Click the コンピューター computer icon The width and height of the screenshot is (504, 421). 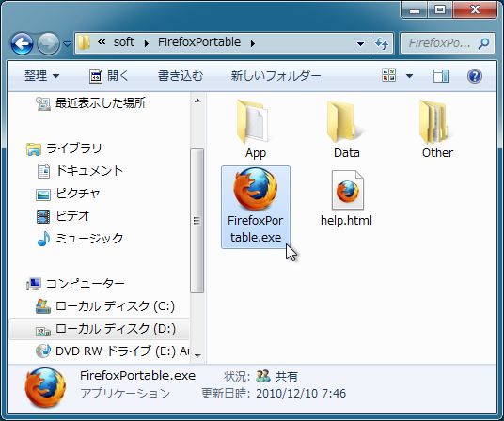pyautogui.click(x=34, y=284)
